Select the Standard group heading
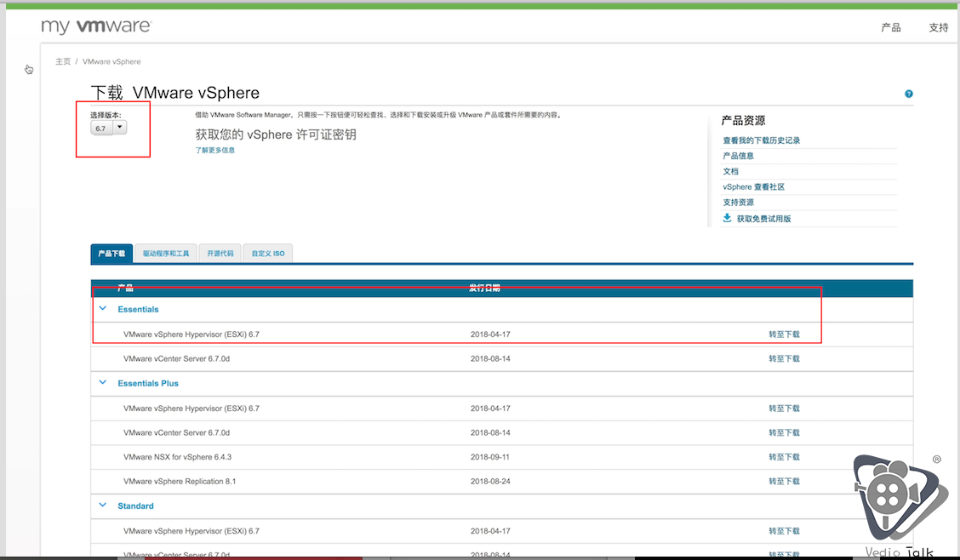The image size is (960, 560). pyautogui.click(x=135, y=506)
